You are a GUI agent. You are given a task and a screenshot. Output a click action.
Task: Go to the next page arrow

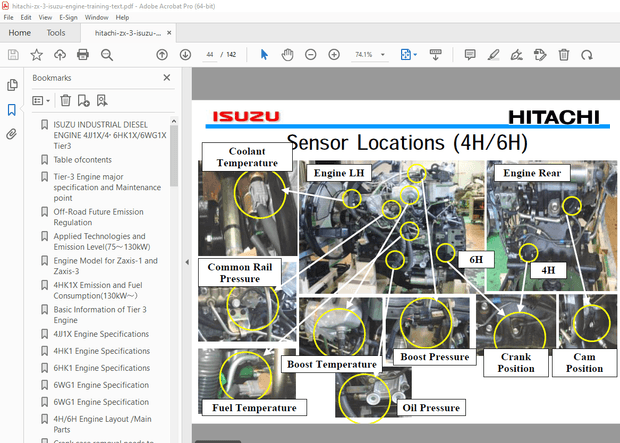pyautogui.click(x=185, y=55)
